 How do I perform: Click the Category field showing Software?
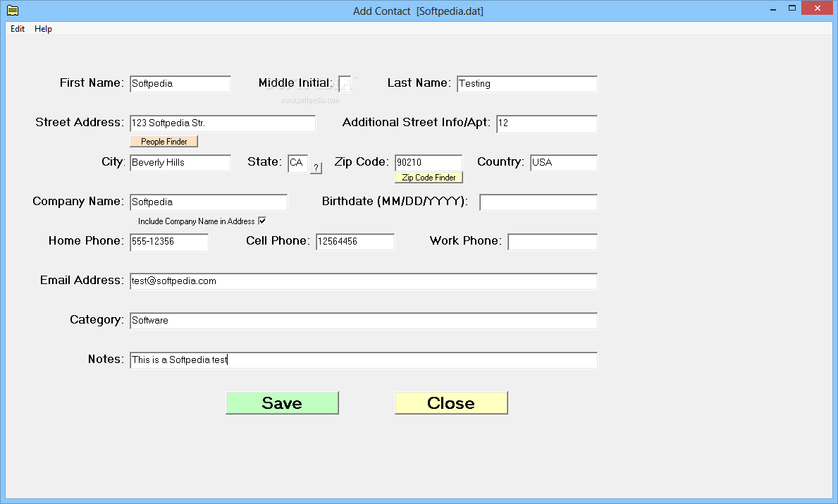coord(364,321)
